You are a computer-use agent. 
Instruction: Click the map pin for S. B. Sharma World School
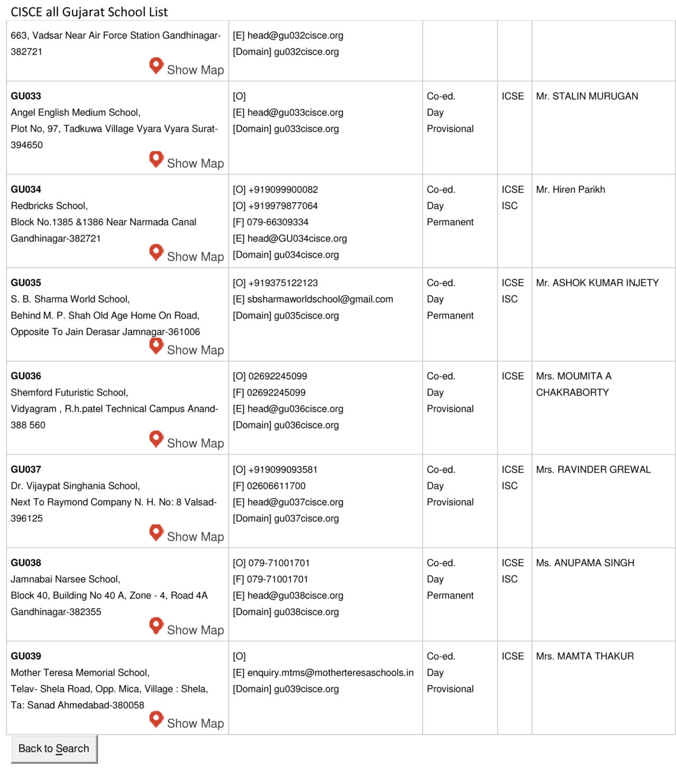156,345
